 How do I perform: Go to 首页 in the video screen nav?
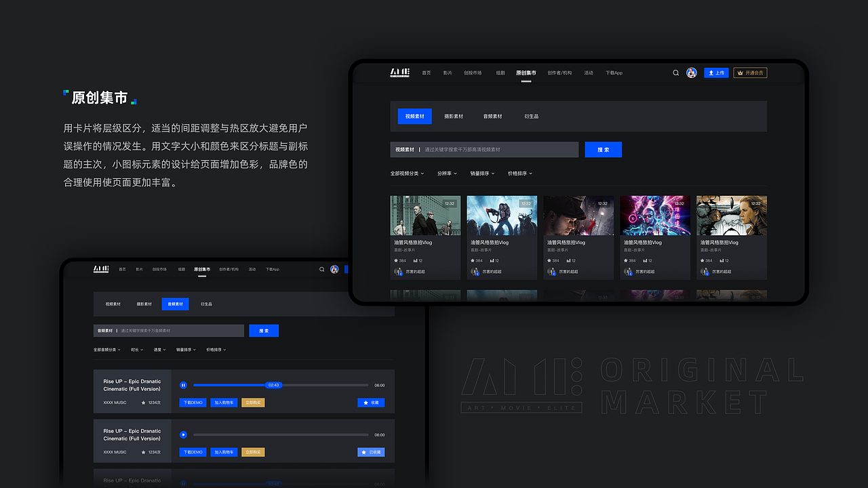tap(426, 73)
